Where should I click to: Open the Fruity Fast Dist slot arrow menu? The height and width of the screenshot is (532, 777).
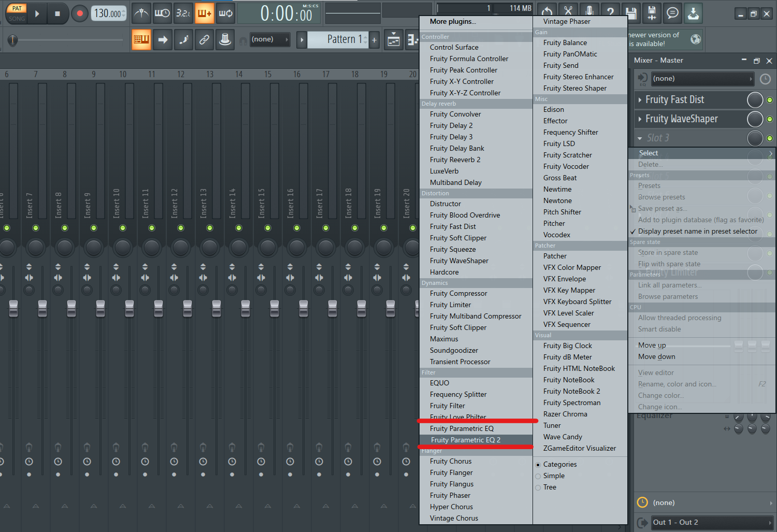pyautogui.click(x=640, y=100)
